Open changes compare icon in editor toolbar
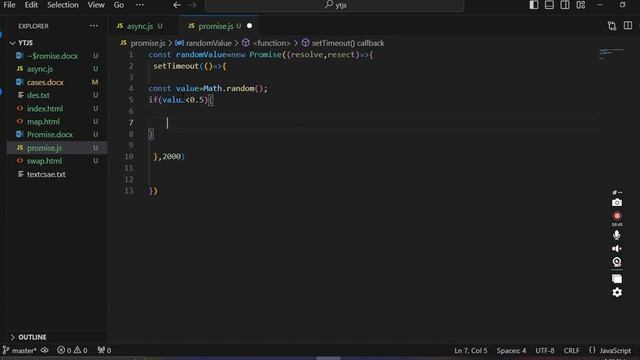Screen dimensions: 640x360 pyautogui.click(x=612, y=26)
